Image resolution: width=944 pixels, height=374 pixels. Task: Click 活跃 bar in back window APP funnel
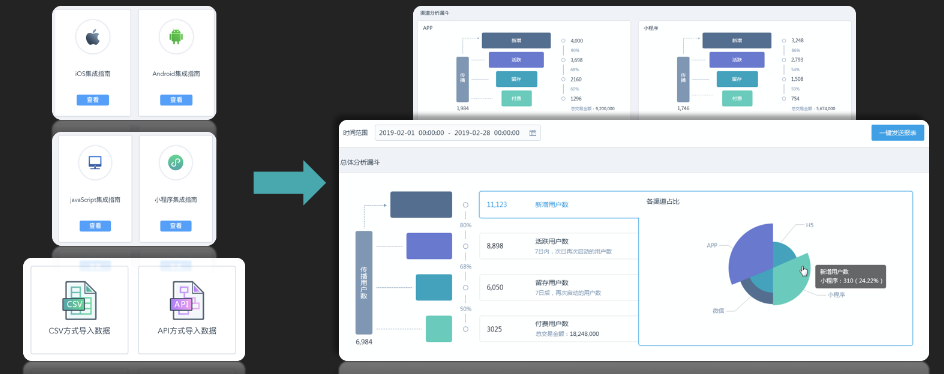[x=516, y=60]
